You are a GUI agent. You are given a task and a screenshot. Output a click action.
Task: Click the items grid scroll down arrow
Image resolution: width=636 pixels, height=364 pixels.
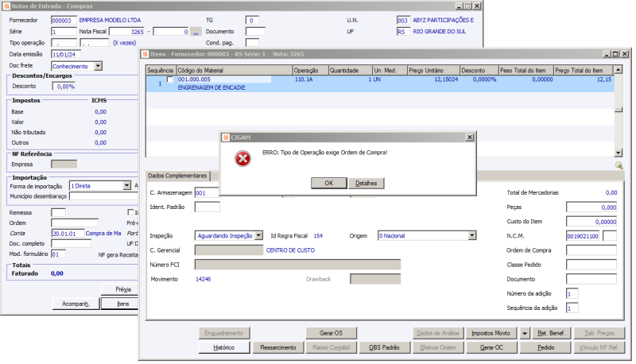tap(619, 153)
